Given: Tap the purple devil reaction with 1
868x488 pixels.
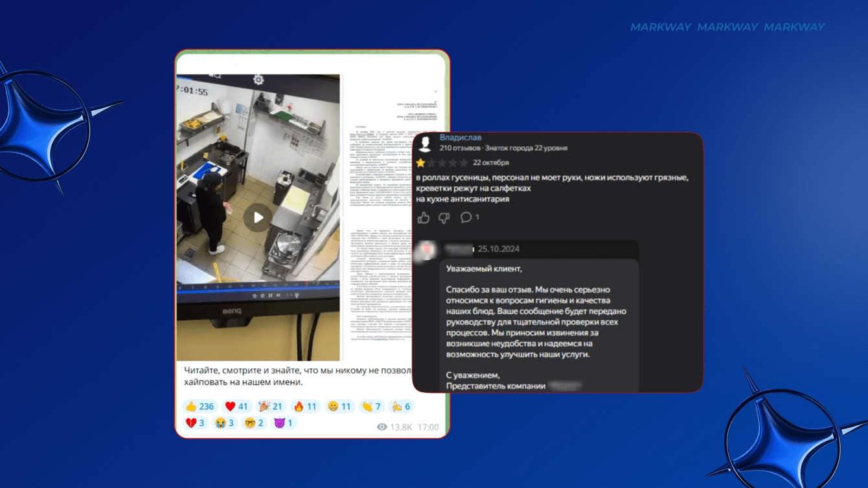Looking at the screenshot, I should [x=283, y=423].
